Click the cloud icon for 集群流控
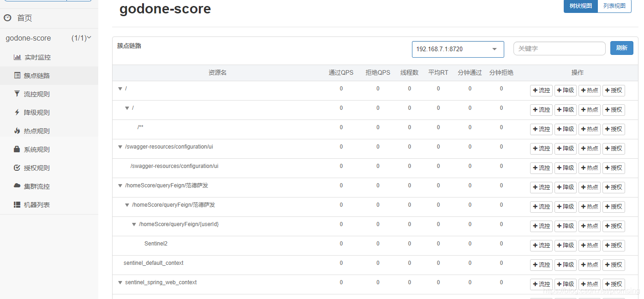This screenshot has width=644, height=299. 17,186
